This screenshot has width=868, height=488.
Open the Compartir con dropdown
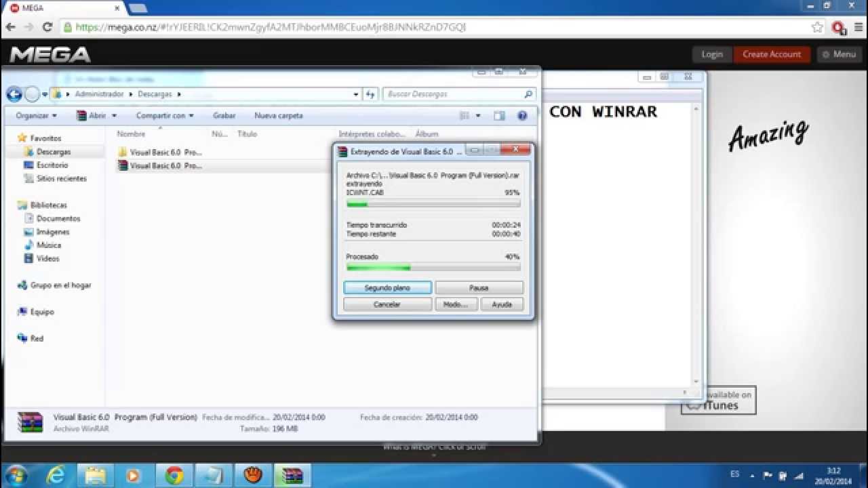click(165, 116)
